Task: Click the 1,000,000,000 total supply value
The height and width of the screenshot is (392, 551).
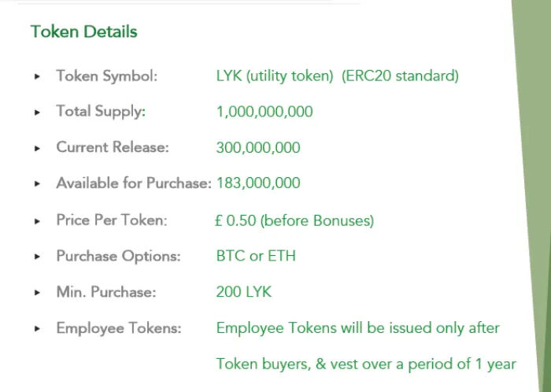Action: click(264, 112)
